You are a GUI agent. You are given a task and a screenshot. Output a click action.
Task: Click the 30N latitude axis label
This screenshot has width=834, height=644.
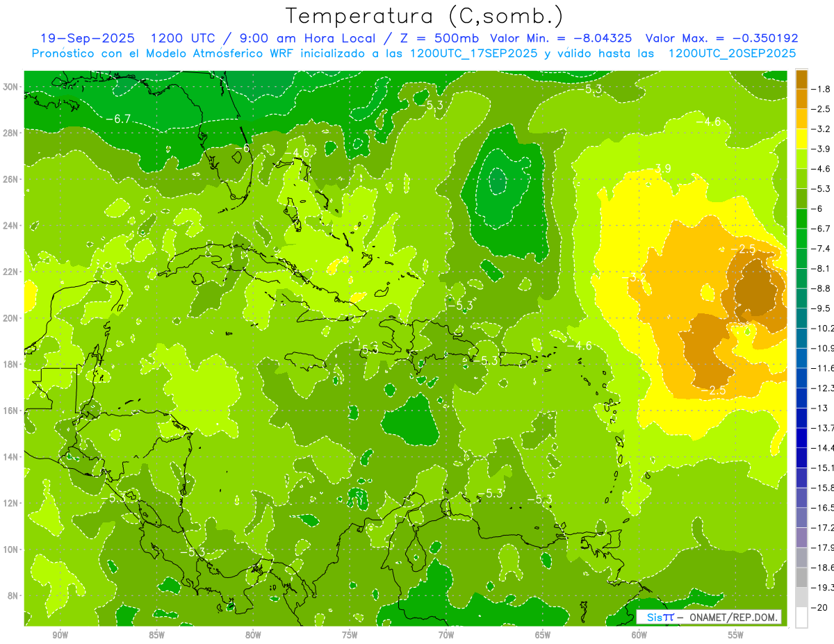pos(12,87)
